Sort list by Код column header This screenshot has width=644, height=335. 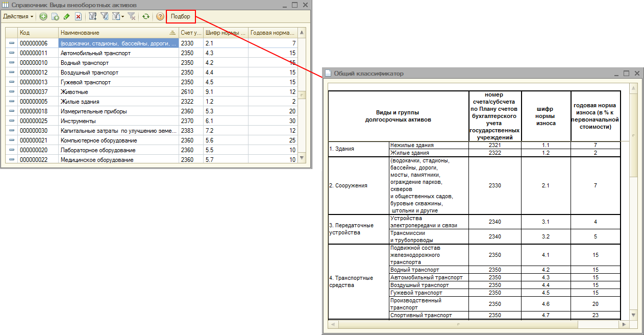(37, 33)
